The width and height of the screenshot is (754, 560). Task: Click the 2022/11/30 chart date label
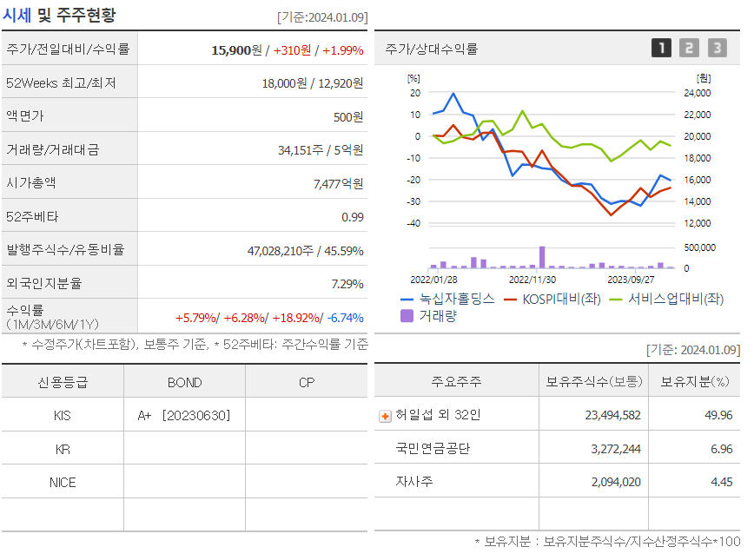[x=532, y=280]
